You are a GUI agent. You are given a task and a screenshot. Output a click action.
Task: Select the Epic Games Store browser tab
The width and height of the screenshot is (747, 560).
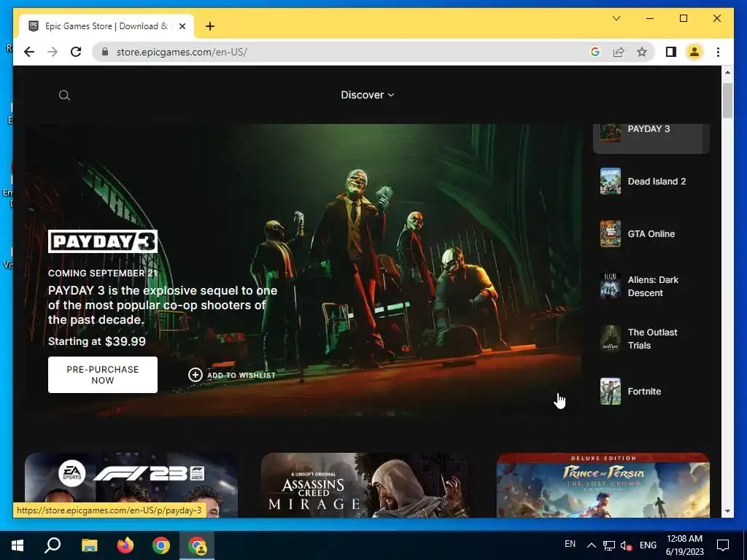[107, 26]
